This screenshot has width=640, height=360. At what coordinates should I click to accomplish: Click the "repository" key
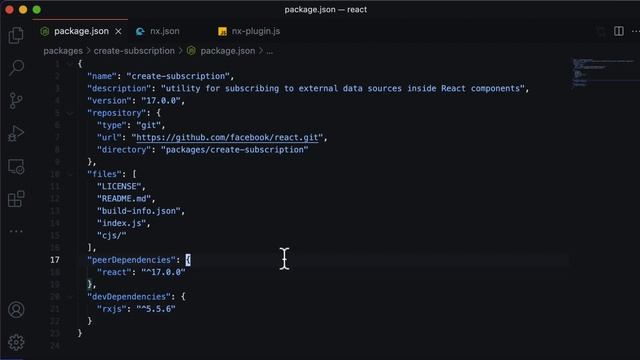(117, 113)
